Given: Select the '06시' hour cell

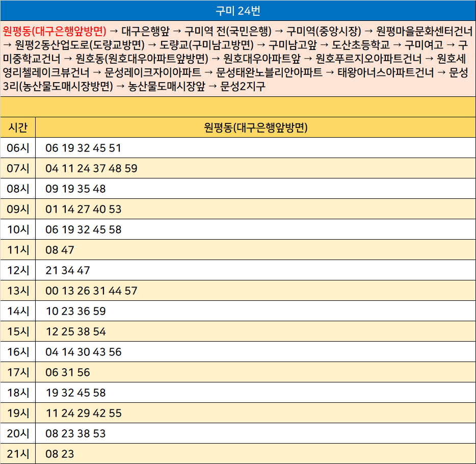Looking at the screenshot, I should pyautogui.click(x=18, y=148).
